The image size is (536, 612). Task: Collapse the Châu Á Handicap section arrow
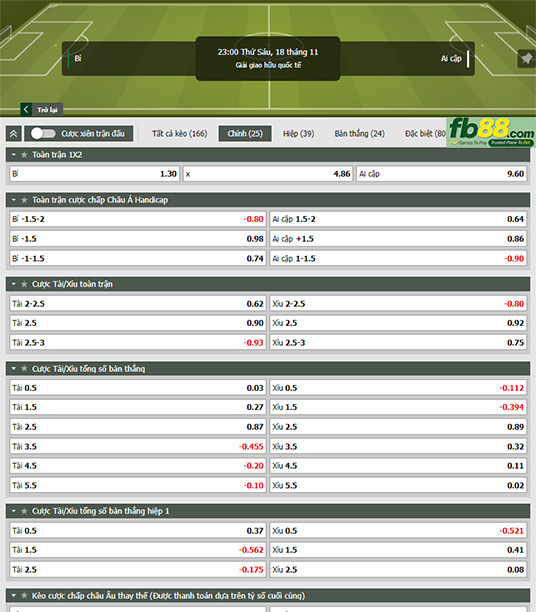click(14, 200)
